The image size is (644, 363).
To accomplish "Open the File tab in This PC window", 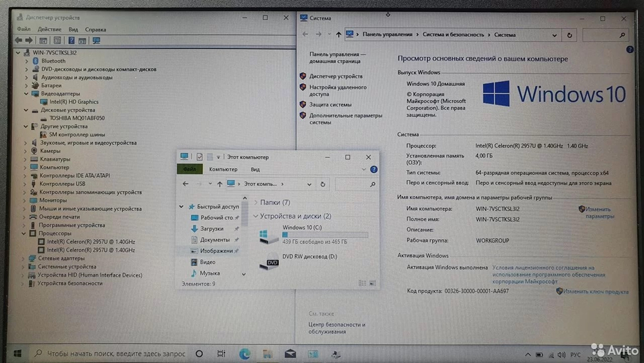I will (189, 169).
